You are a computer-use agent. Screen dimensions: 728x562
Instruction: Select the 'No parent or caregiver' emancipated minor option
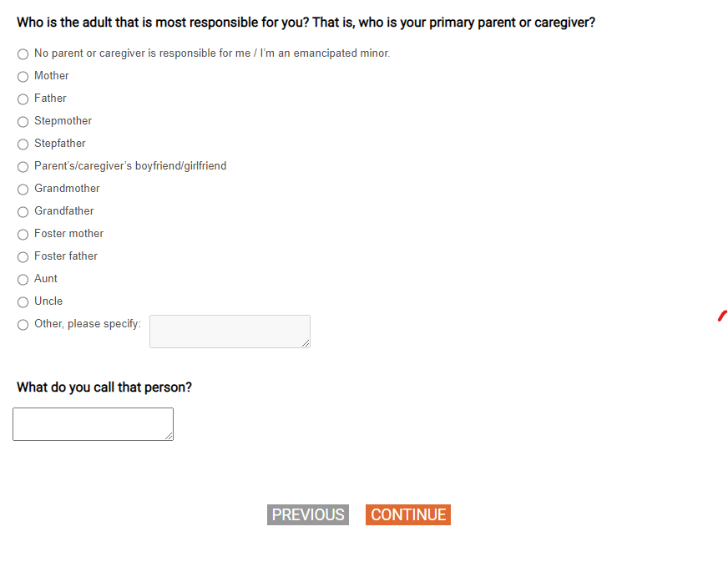tap(23, 53)
